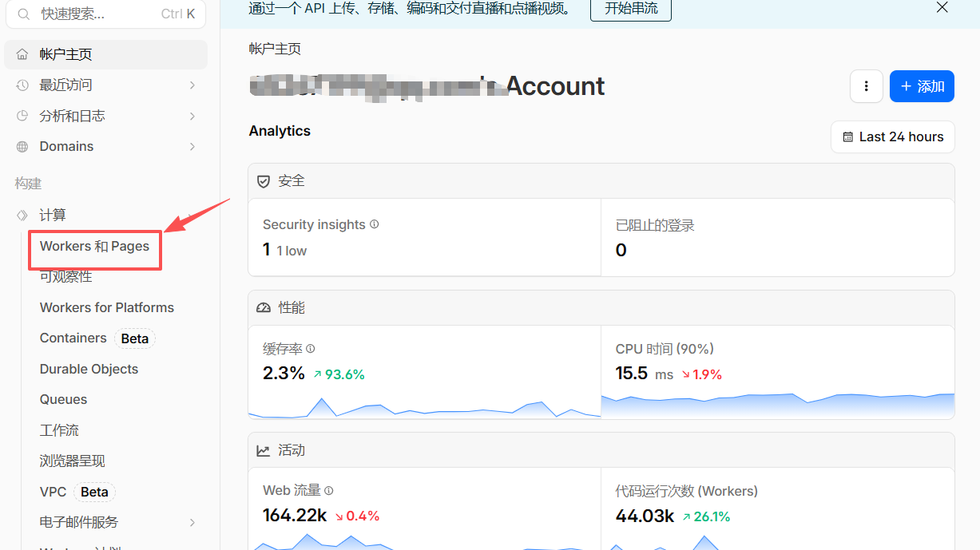Viewport: 980px width, 550px height.
Task: Open the three-dot account options menu
Action: tap(867, 85)
